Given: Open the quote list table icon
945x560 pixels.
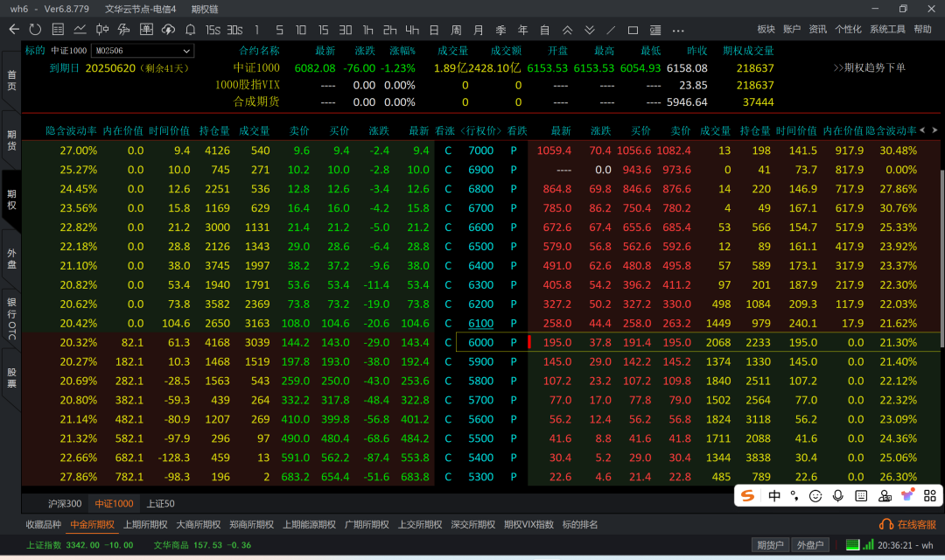Looking at the screenshot, I should pyautogui.click(x=58, y=30).
